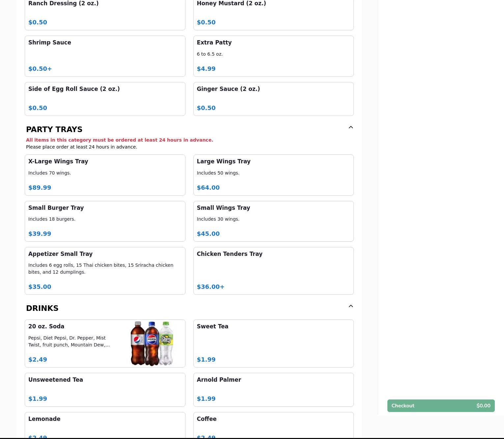Viewport: 504px width, 439px height.
Task: Choose the Large Wings Tray item
Action: coord(273,175)
